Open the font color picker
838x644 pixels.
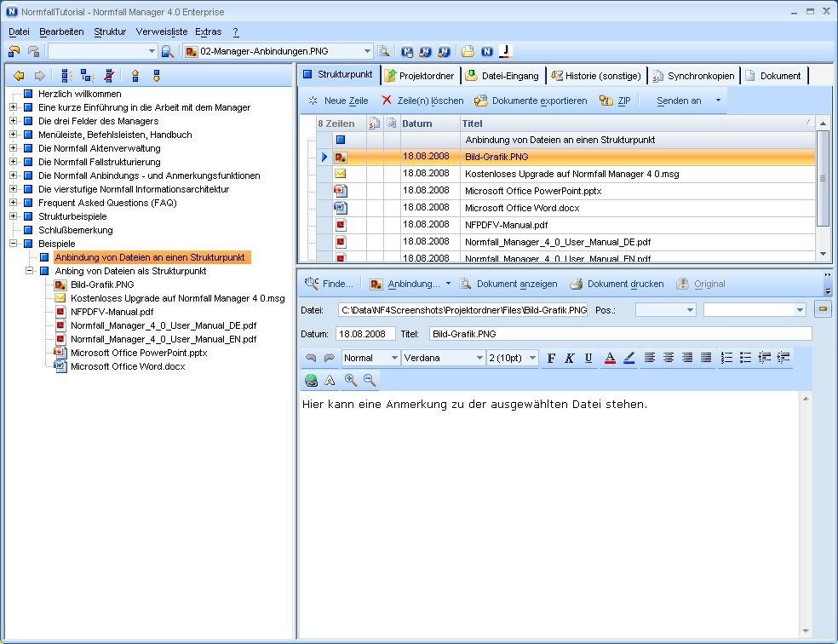coord(610,358)
